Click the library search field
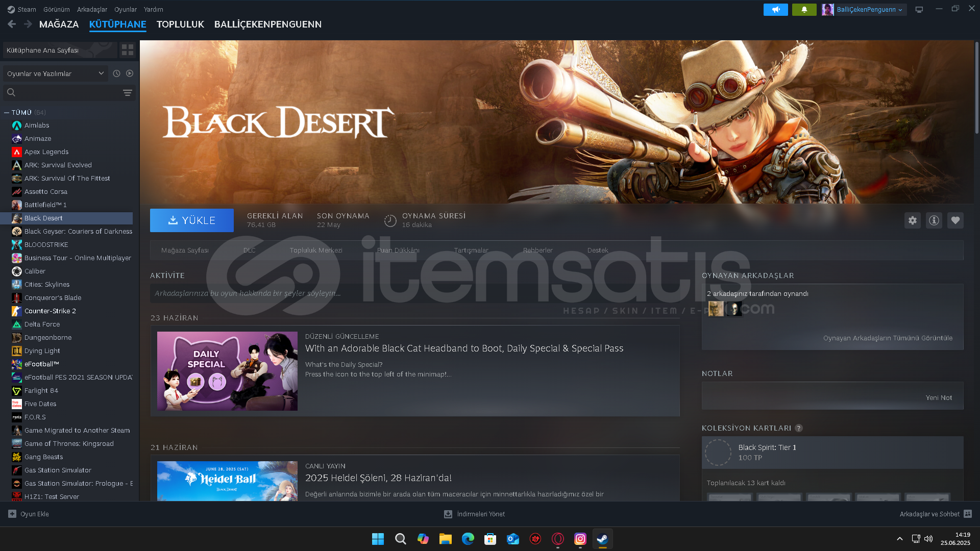Viewport: 980px width, 551px height. [x=69, y=92]
